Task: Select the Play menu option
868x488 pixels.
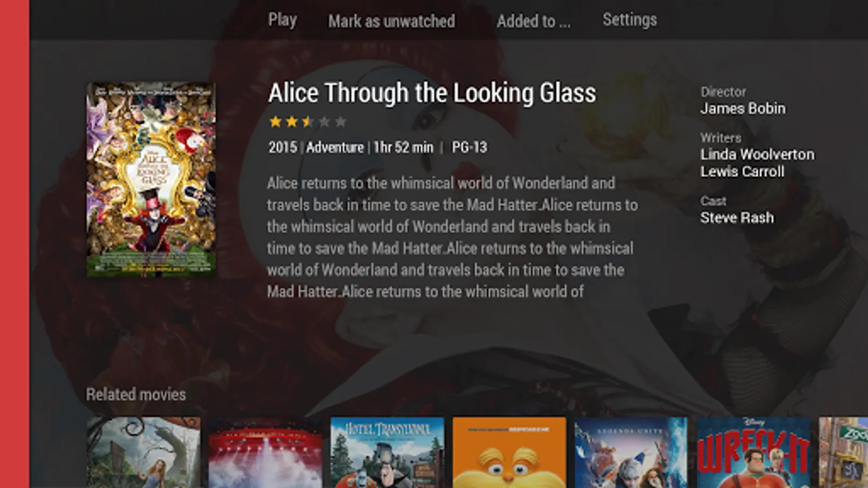Action: coord(282,20)
